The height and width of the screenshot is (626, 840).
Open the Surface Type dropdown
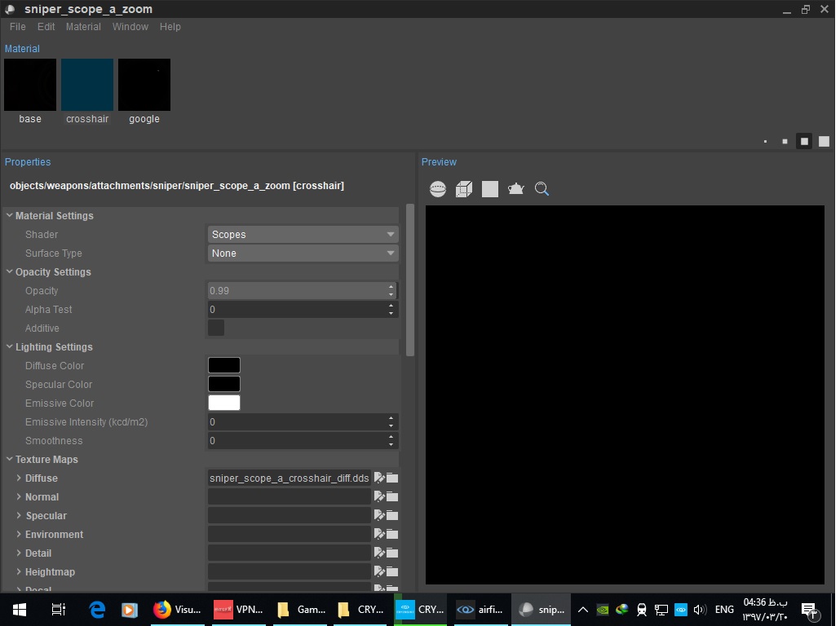(x=303, y=253)
